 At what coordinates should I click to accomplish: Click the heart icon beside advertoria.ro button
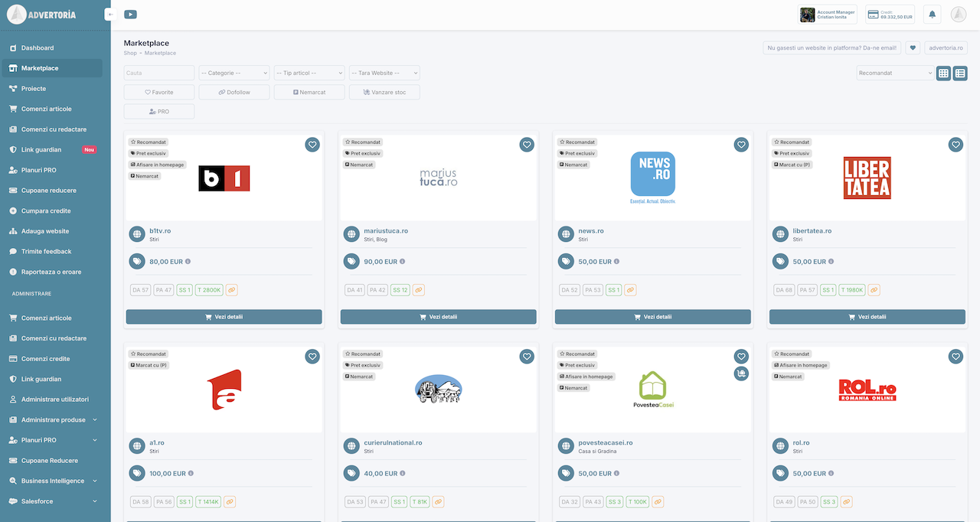(x=913, y=47)
